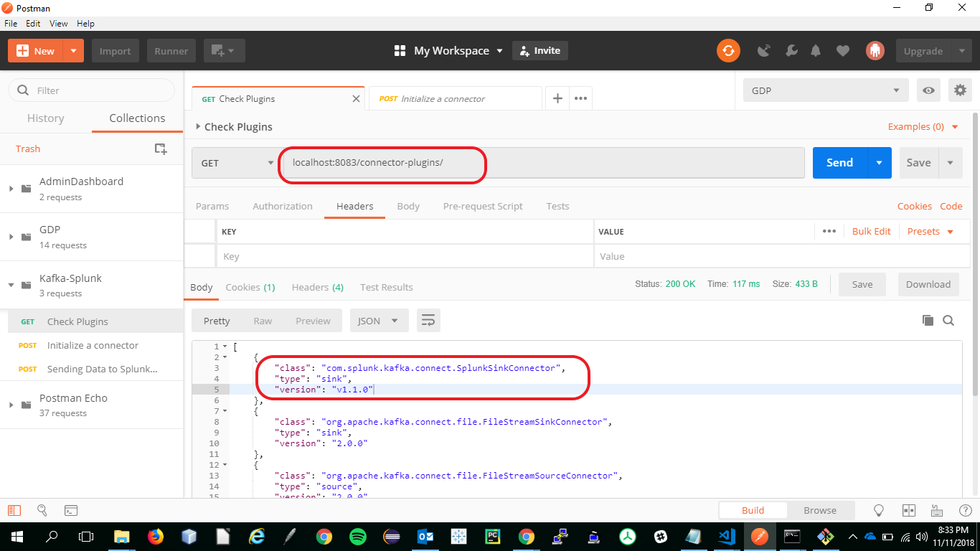The image size is (980, 551).
Task: Toggle the sidebar icon in status bar
Action: 14,510
